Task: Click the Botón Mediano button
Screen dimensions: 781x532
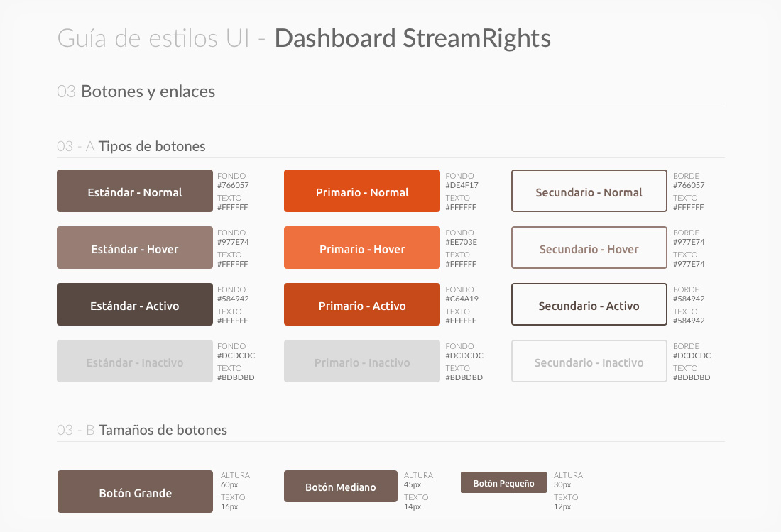Action: pos(341,487)
